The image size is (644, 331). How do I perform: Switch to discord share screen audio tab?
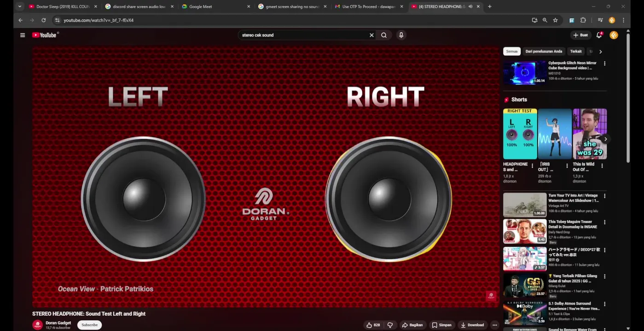(x=139, y=6)
